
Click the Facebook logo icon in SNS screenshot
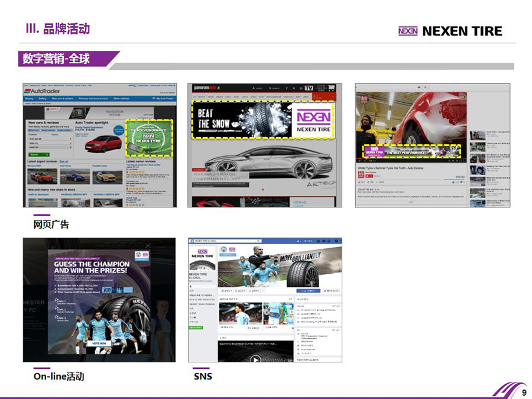coord(192,241)
